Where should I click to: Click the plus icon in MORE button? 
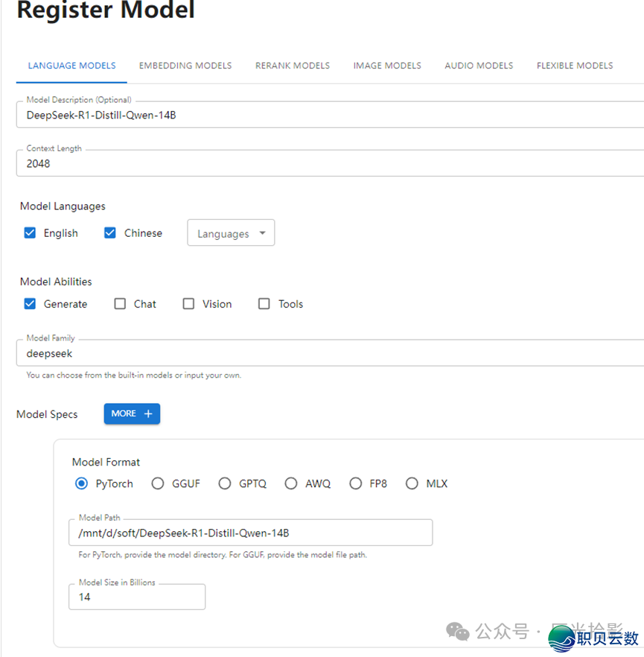click(148, 413)
